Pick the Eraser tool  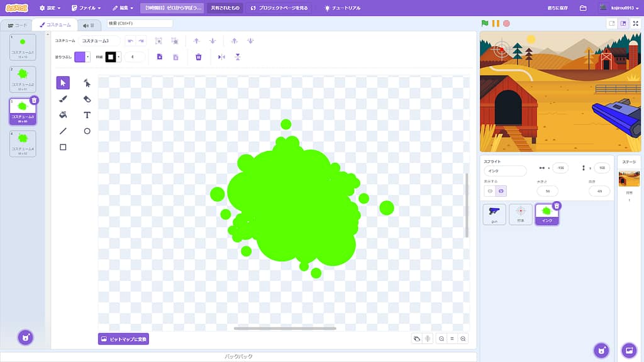click(87, 99)
